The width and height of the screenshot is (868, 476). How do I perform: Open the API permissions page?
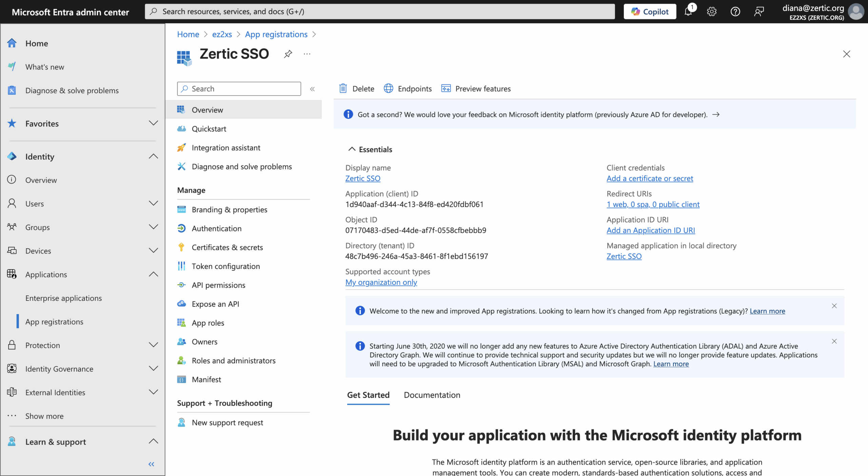click(218, 285)
